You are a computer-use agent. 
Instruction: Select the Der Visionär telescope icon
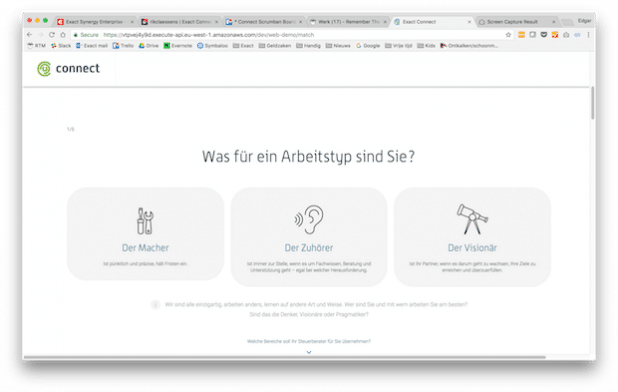click(472, 219)
